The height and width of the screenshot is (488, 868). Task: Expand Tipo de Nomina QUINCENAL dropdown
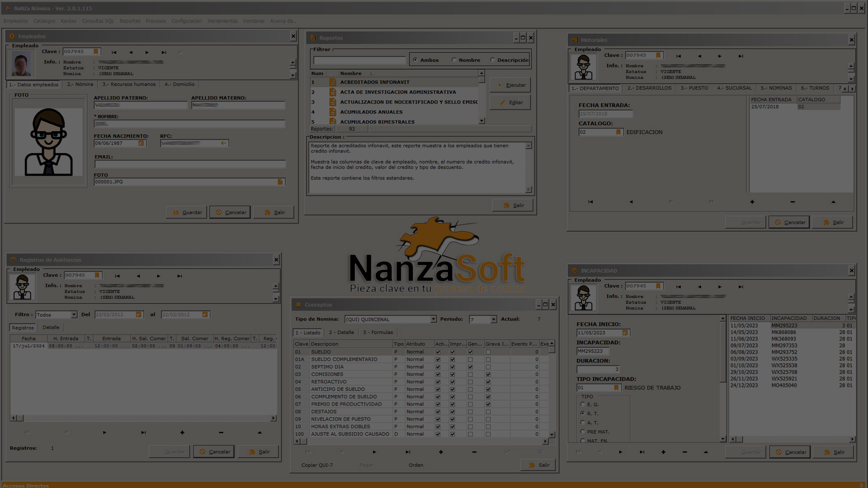click(433, 319)
